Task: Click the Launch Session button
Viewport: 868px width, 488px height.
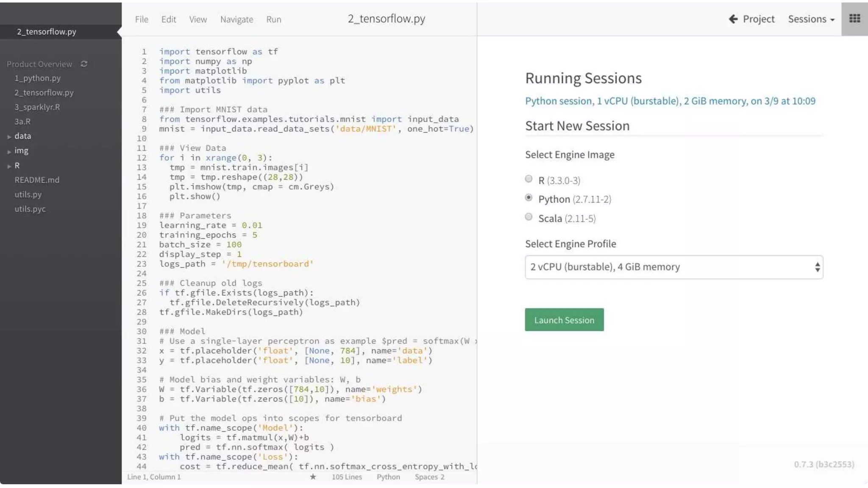Action: point(564,320)
